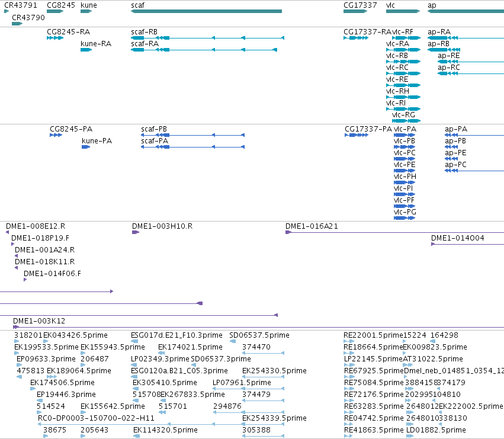This screenshot has height=439, width=504.
Task: Select the scaf-PA protein label
Action: click(155, 140)
